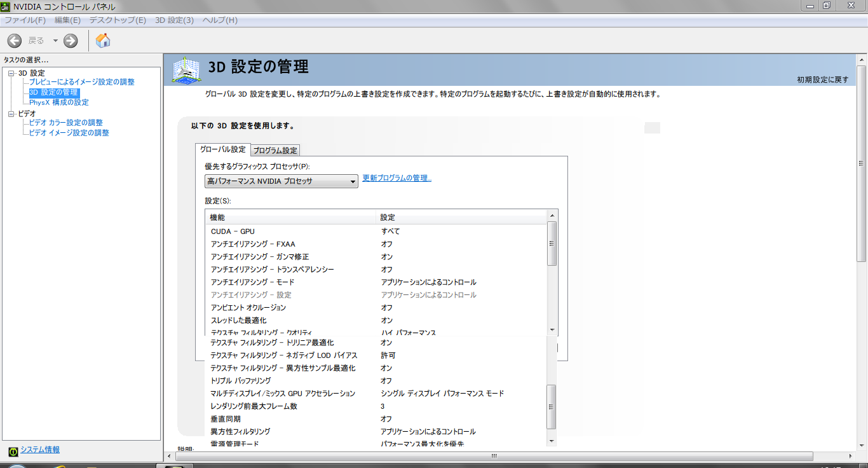
Task: Select the CUDA - GPU setting row
Action: tap(376, 231)
